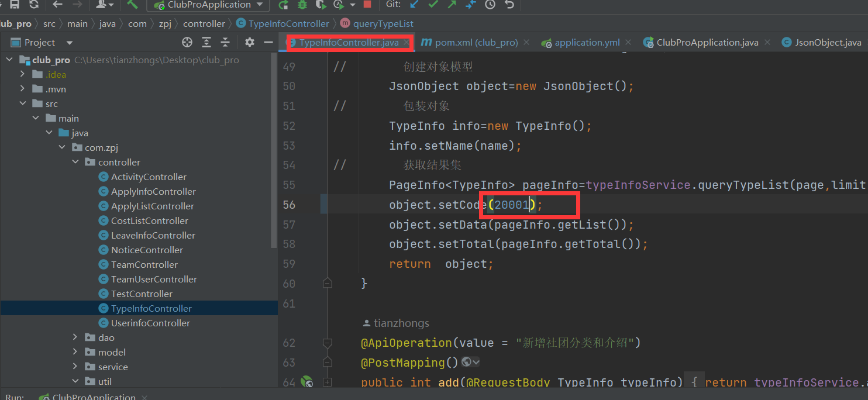
Task: Fold code block at line 62
Action: [327, 343]
